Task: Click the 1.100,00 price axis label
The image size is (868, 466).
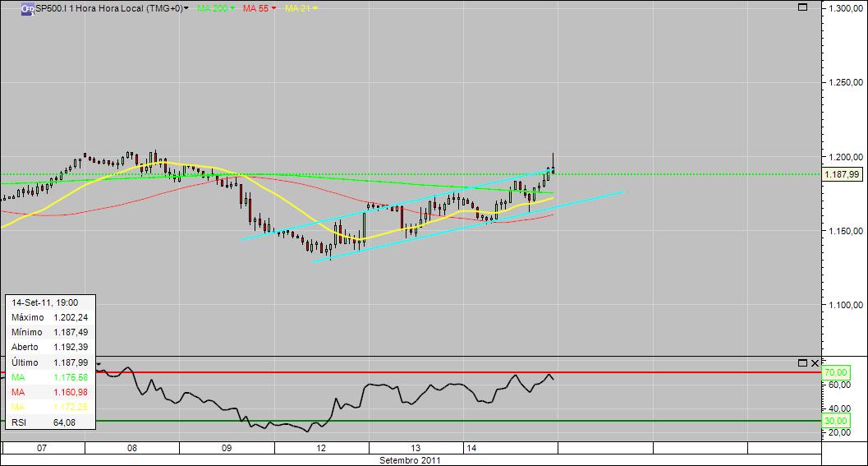Action: [x=845, y=305]
